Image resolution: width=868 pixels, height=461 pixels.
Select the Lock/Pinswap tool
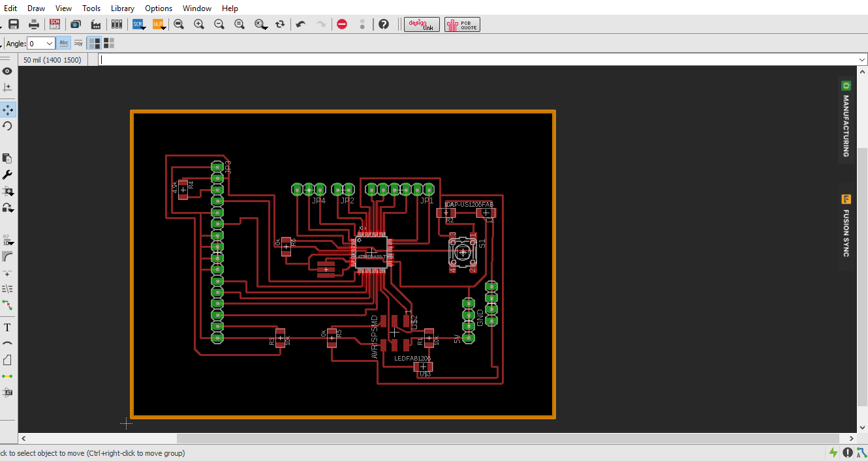pos(8,207)
